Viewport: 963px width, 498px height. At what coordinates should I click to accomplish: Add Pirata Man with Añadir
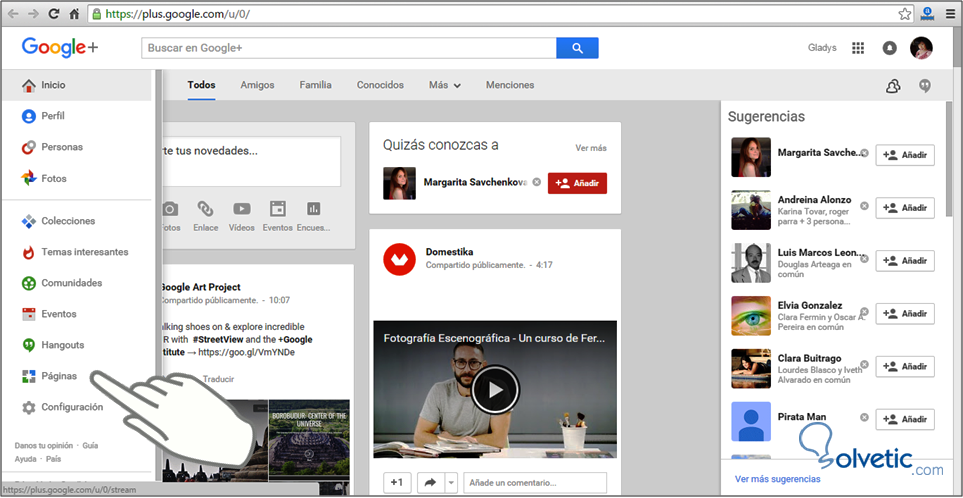click(905, 419)
